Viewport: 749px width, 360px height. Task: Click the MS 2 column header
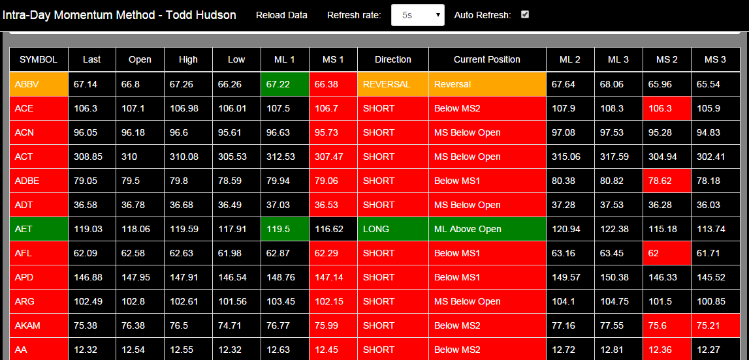point(667,60)
